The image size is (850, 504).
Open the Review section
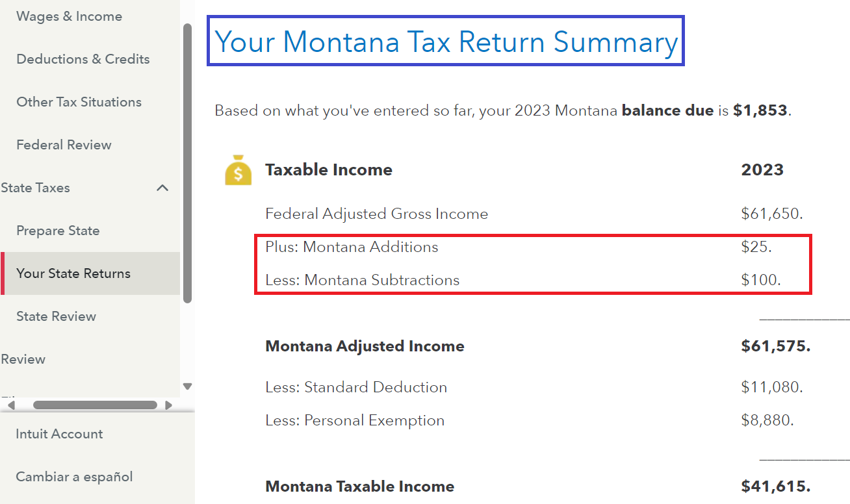click(23, 359)
